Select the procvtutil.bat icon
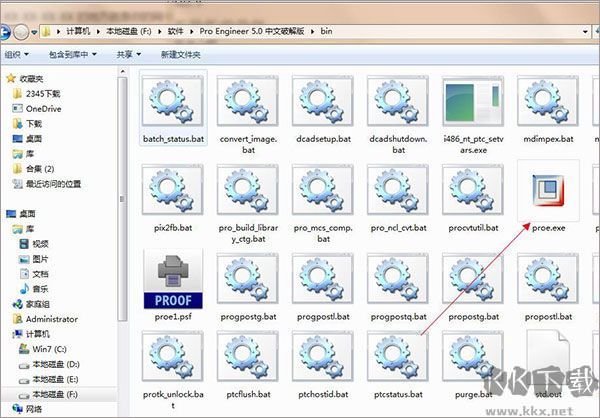600x418 pixels. pos(473,189)
